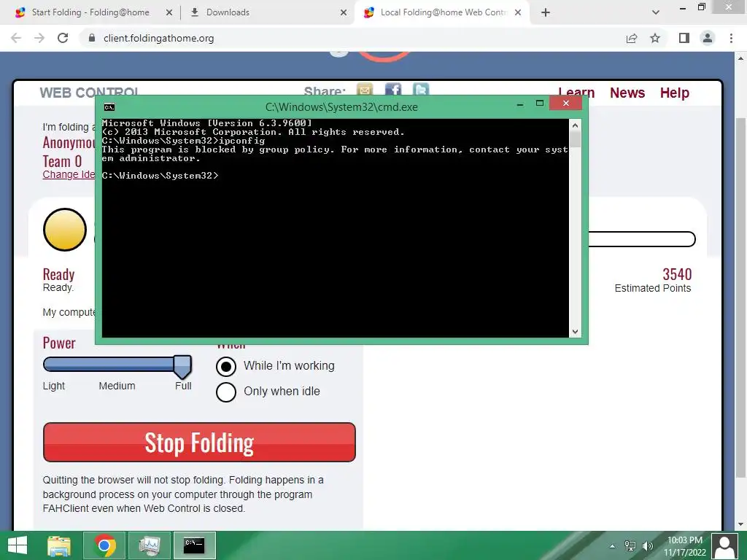This screenshot has height=560, width=747.
Task: Close the Downloads tab
Action: 344,13
